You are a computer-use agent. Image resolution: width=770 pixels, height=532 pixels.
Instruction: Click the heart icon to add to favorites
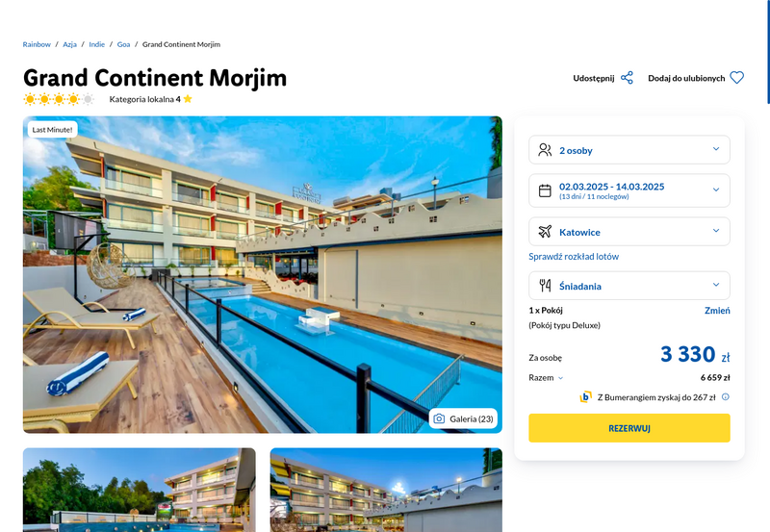736,78
